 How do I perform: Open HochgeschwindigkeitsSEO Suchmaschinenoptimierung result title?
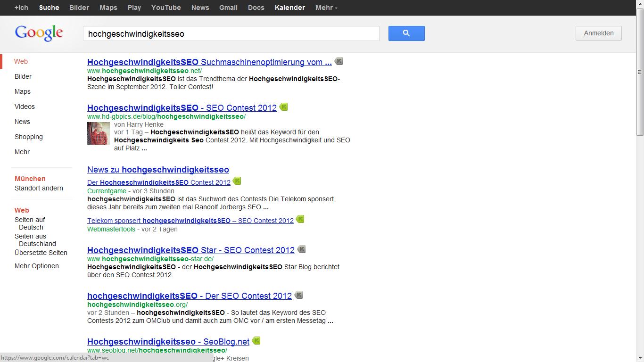click(209, 62)
